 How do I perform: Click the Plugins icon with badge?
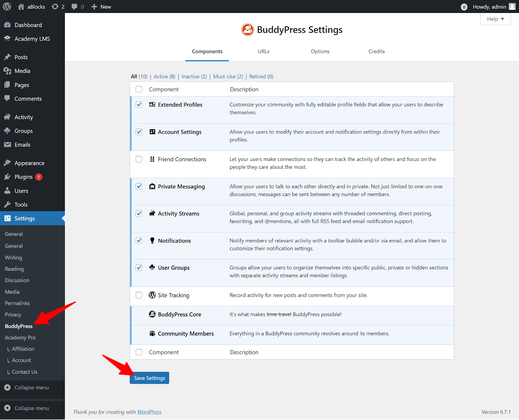point(7,177)
